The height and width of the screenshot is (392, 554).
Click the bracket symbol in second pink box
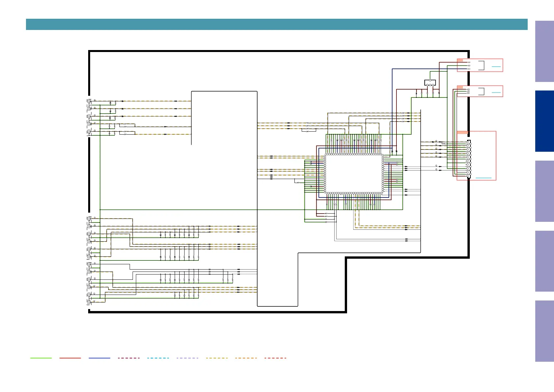(481, 91)
